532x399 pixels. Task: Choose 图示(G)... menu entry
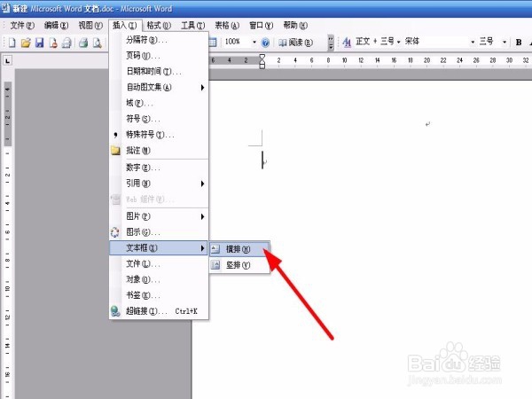159,232
